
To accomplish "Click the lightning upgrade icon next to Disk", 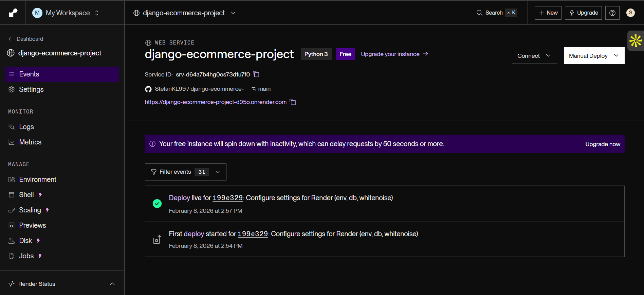I will [38, 241].
